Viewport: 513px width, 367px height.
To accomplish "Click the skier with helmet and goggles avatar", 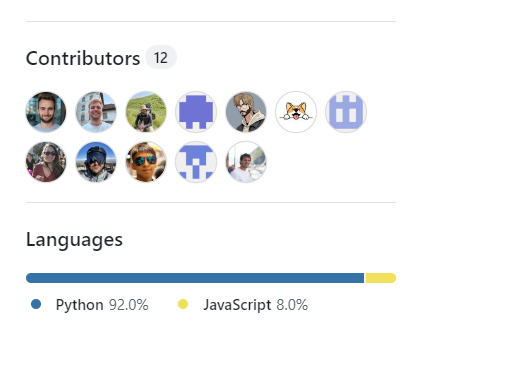I will pos(96,162).
